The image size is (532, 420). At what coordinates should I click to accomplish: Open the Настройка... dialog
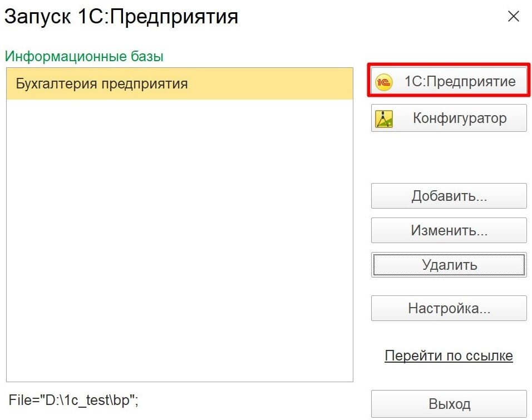449,308
